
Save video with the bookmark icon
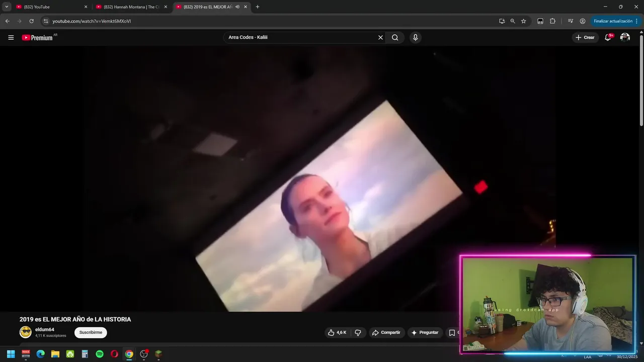(x=452, y=332)
